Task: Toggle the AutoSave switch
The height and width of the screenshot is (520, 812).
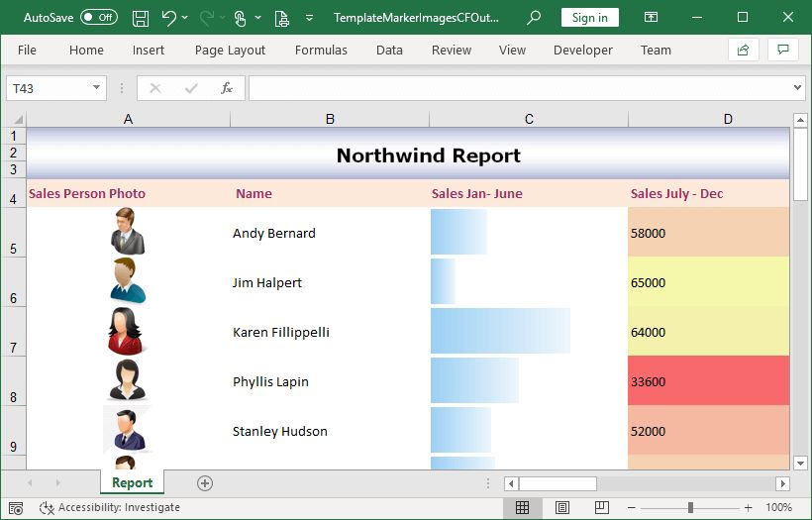Action: click(x=98, y=17)
